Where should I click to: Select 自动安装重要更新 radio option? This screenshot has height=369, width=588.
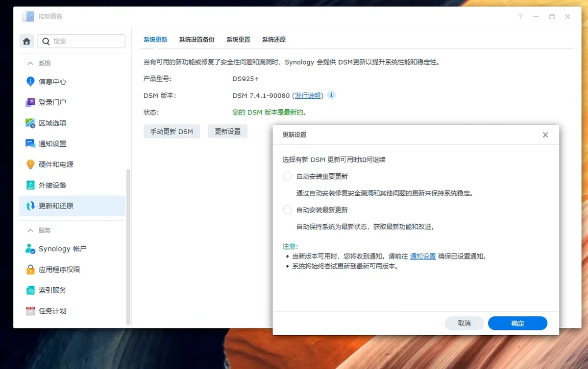pos(287,176)
